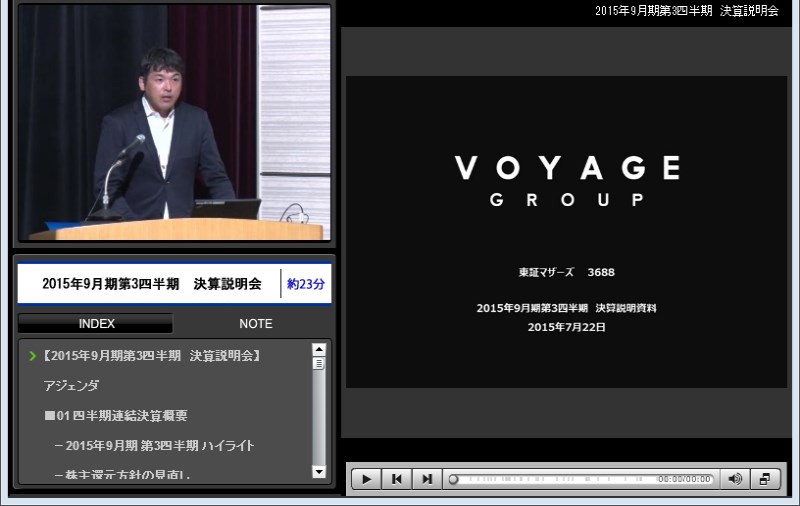Viewport: 800px width, 506px height.
Task: Select 【2015年9月期第3四半期 決算説明会】 index entry
Action: (152, 356)
